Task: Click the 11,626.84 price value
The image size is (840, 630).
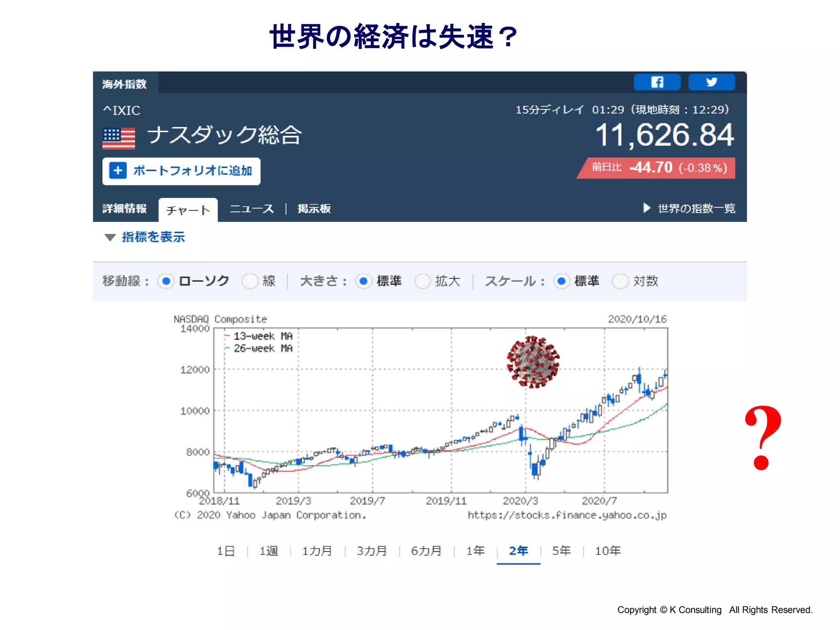Action: pos(664,135)
